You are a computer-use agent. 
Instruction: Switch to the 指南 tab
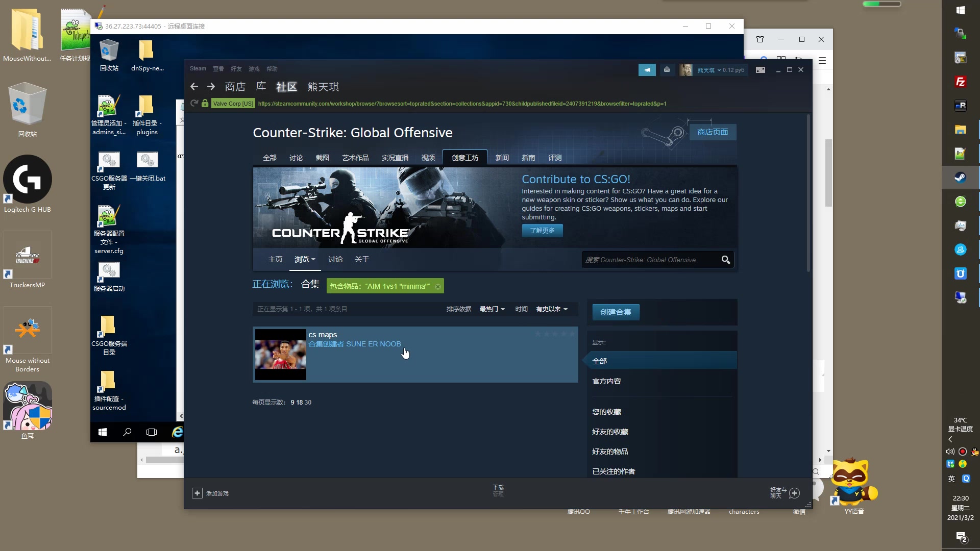point(528,158)
